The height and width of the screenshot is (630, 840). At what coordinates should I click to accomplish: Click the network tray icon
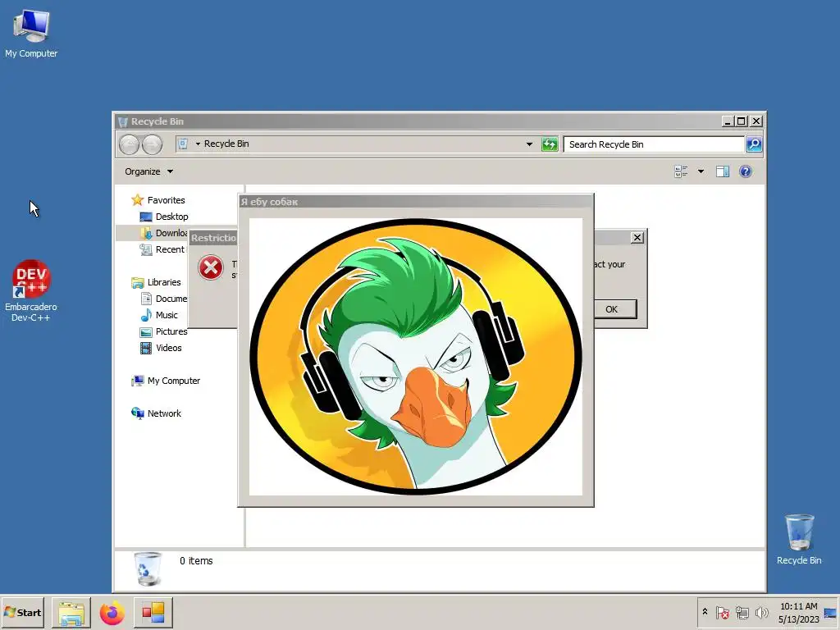tap(742, 612)
